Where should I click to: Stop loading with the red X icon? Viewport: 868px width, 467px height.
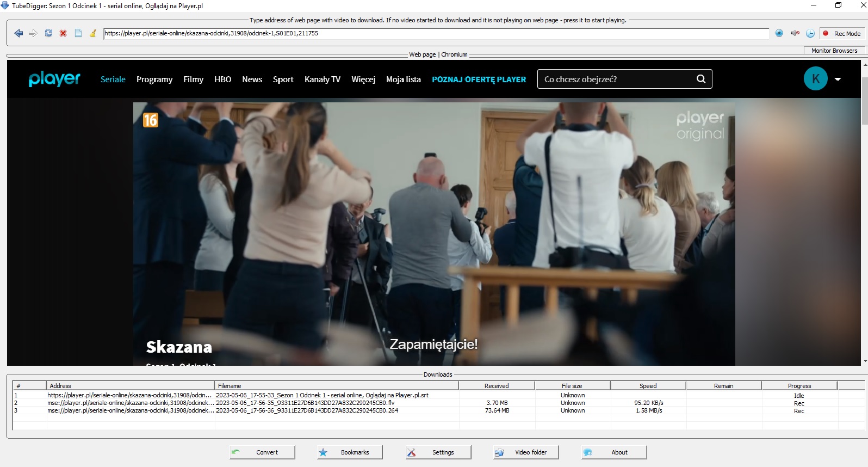(x=63, y=33)
